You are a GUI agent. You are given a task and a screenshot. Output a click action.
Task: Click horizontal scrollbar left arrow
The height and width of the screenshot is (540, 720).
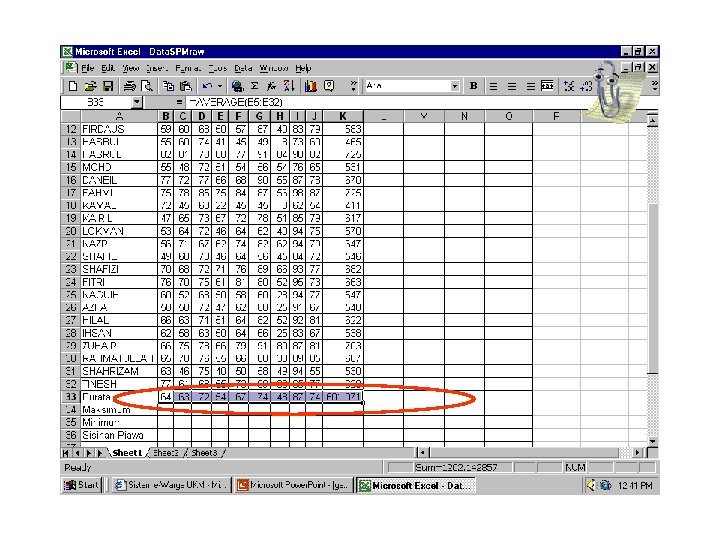pyautogui.click(x=423, y=453)
